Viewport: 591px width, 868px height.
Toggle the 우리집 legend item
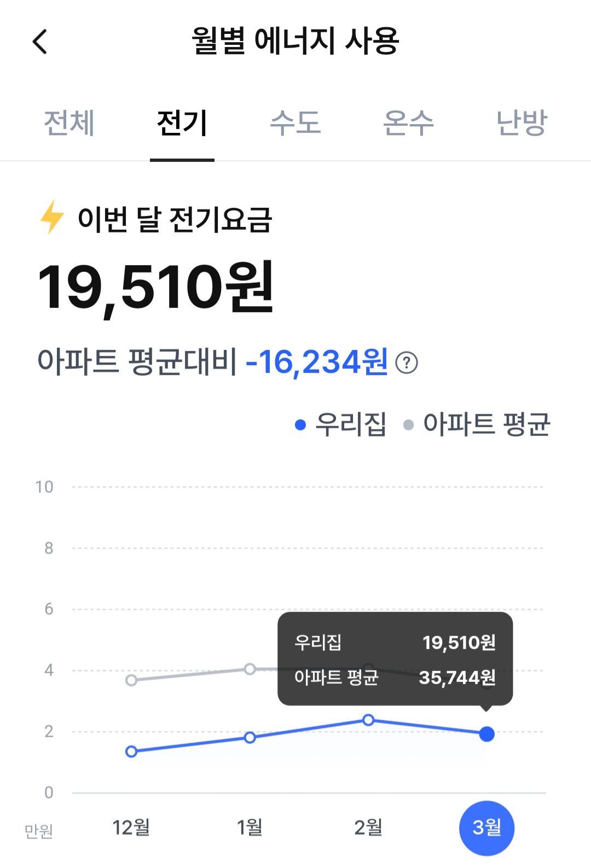tap(341, 424)
